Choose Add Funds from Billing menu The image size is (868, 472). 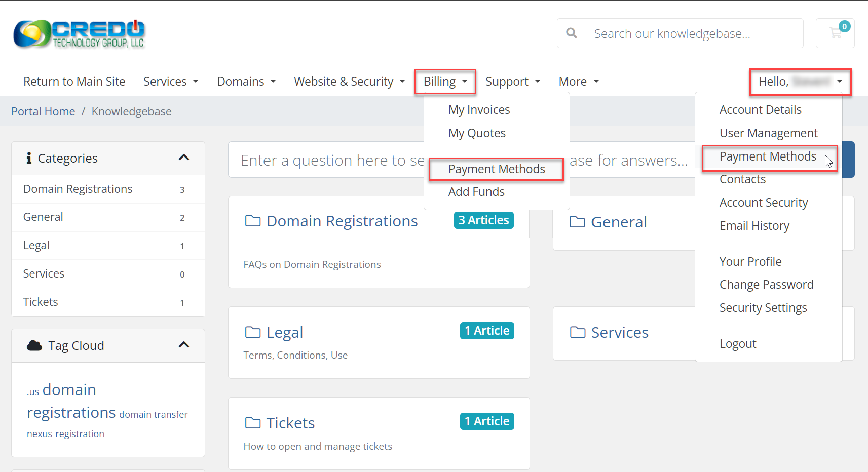tap(476, 192)
